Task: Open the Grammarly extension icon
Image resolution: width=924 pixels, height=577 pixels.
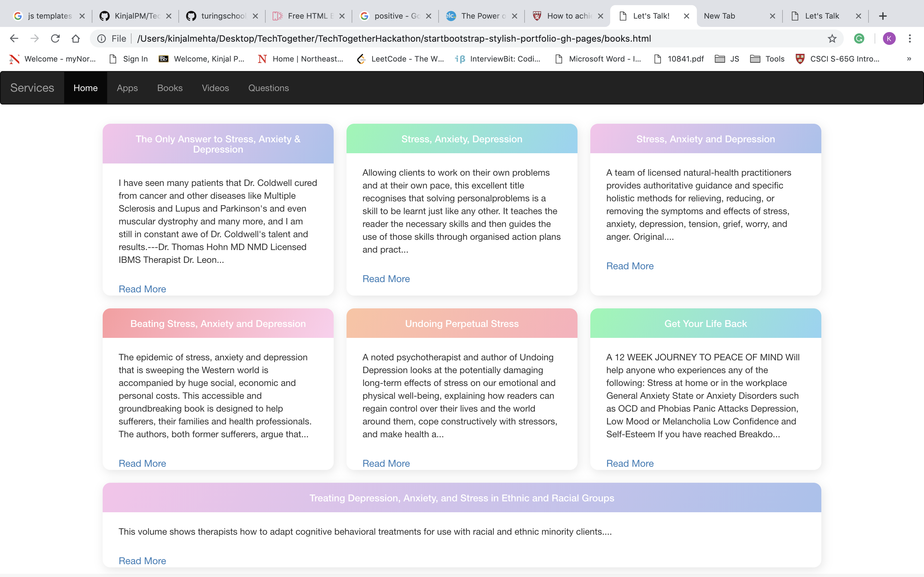Action: click(859, 38)
